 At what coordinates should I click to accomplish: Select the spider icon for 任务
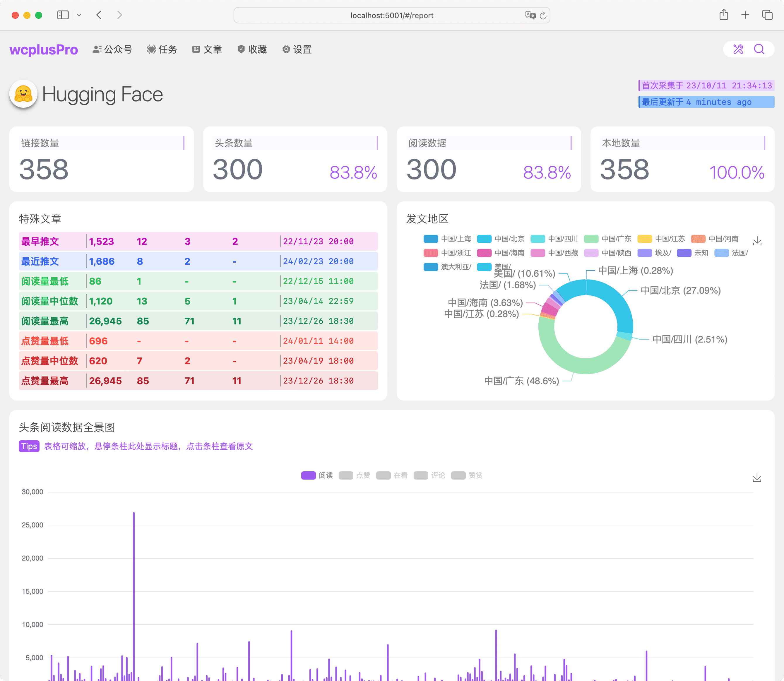pos(152,49)
